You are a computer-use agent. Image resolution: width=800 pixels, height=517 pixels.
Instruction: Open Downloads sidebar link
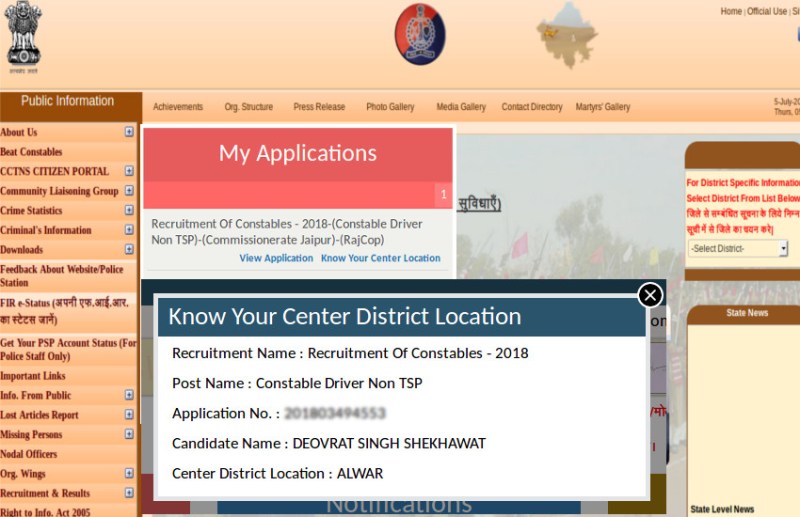click(21, 250)
